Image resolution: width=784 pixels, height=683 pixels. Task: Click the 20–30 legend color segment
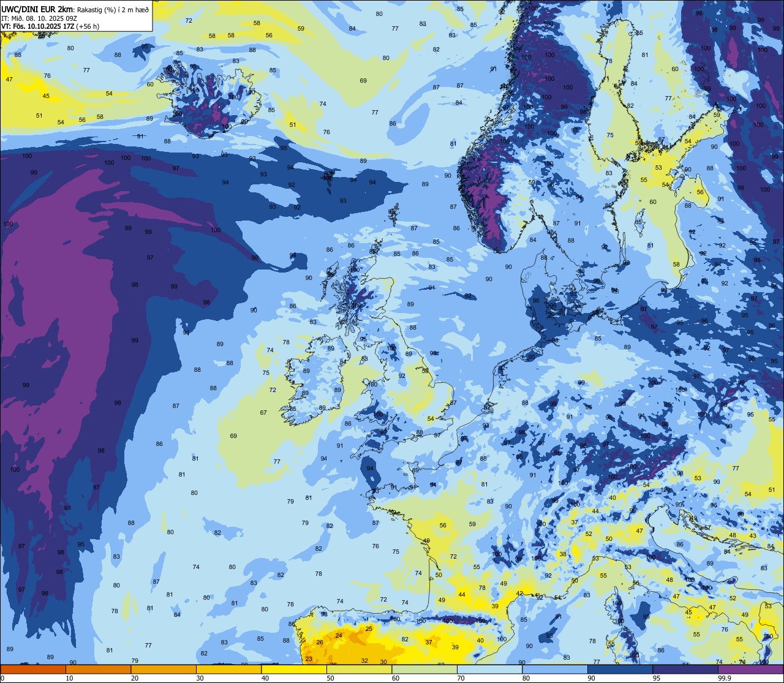point(164,669)
